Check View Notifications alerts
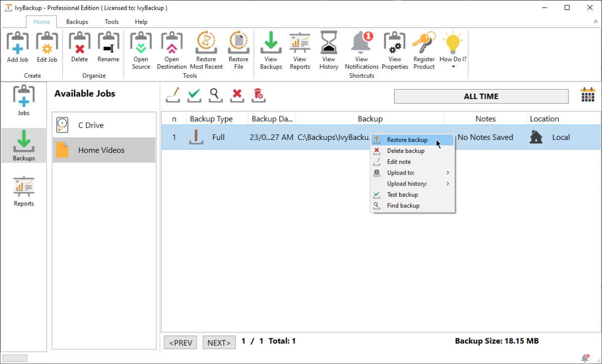Image resolution: width=602 pixels, height=364 pixels. coord(361,48)
